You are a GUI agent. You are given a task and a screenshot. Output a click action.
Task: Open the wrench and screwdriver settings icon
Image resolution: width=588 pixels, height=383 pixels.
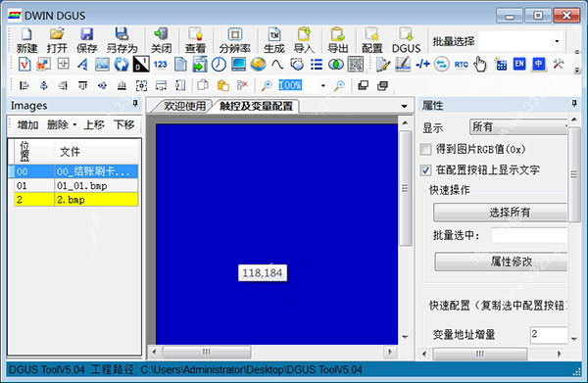point(559,64)
